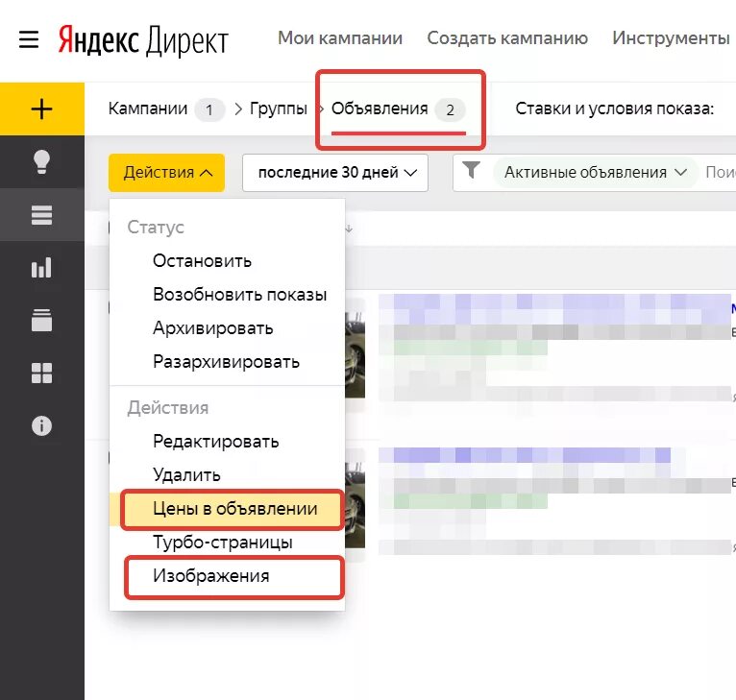The width and height of the screenshot is (736, 700).
Task: Open the Активные объявления filter dropdown
Action: [595, 173]
